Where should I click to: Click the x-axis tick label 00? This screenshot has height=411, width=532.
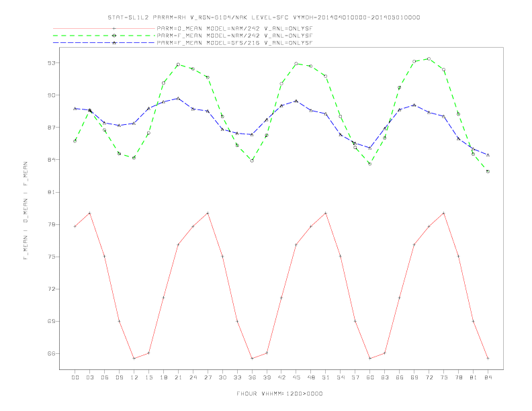(75, 377)
